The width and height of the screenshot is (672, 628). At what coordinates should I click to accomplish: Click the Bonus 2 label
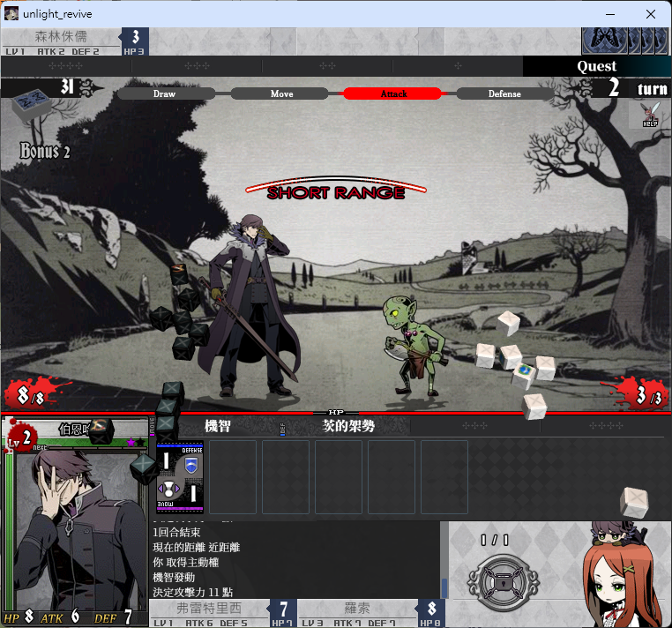point(45,151)
